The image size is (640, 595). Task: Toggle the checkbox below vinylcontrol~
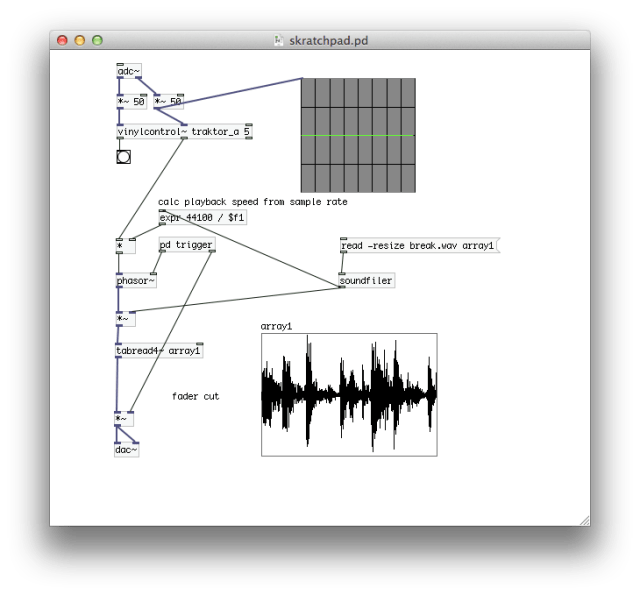coord(124,157)
